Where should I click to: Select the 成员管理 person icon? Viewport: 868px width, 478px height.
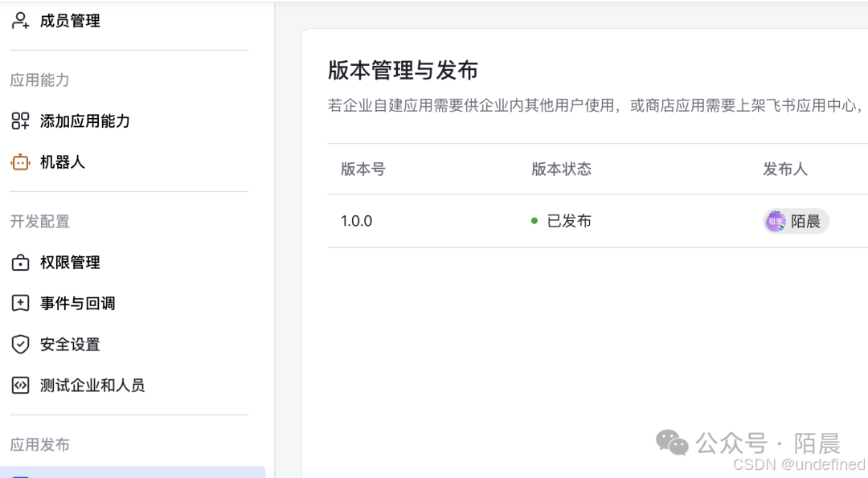click(18, 20)
